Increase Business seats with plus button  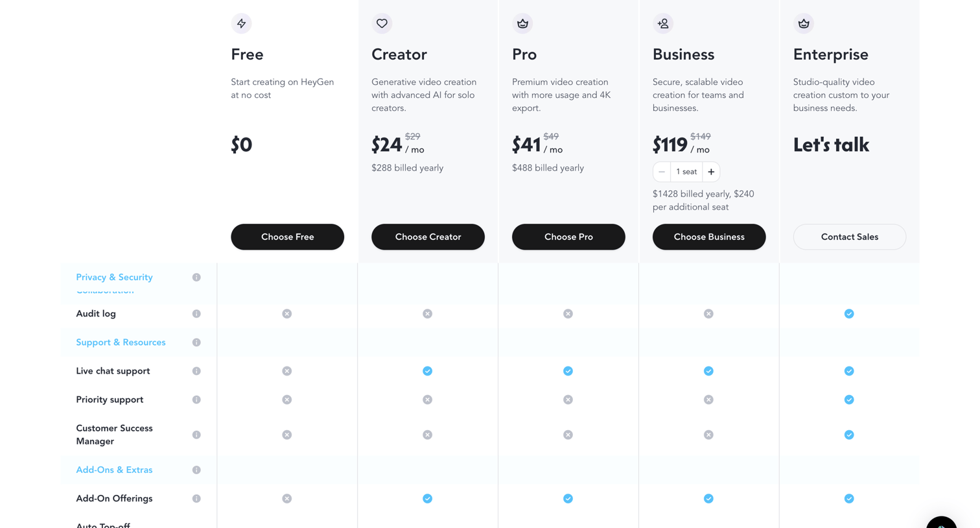(x=711, y=172)
